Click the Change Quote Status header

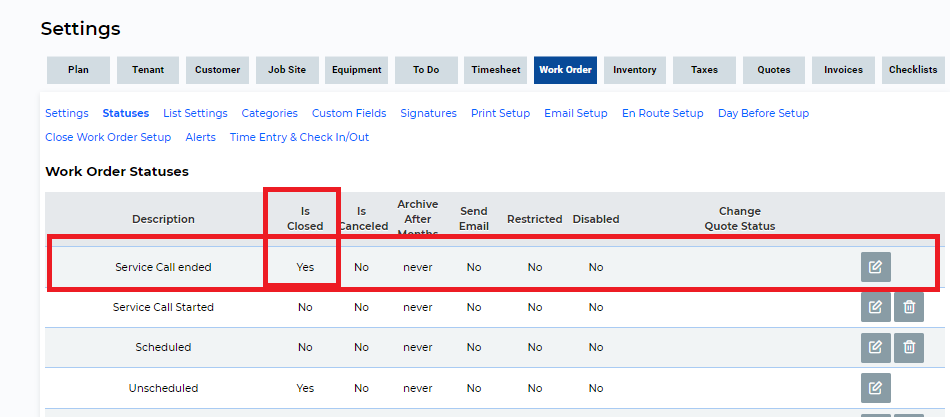pos(740,219)
